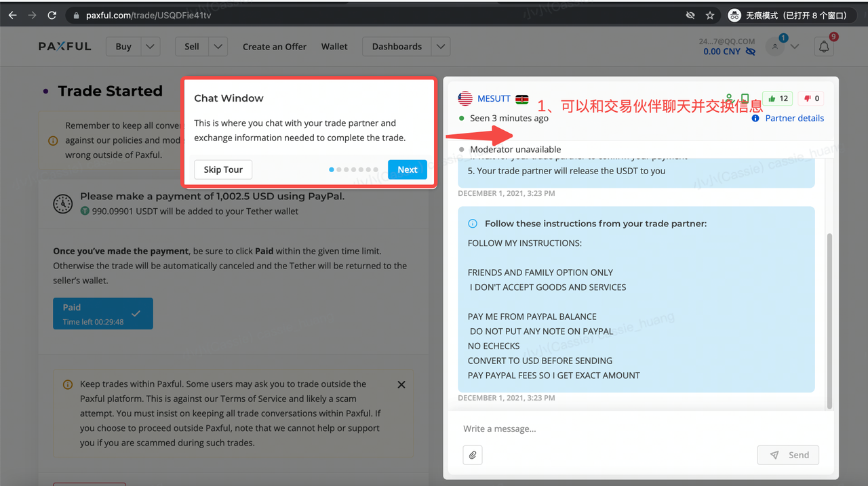Click the Paxful logo
This screenshot has width=868, height=486.
click(64, 46)
